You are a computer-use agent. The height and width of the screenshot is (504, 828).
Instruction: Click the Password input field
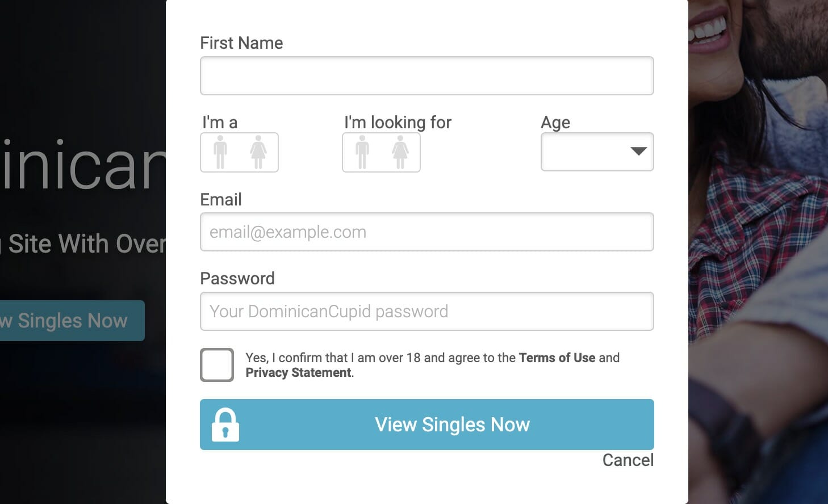[427, 311]
